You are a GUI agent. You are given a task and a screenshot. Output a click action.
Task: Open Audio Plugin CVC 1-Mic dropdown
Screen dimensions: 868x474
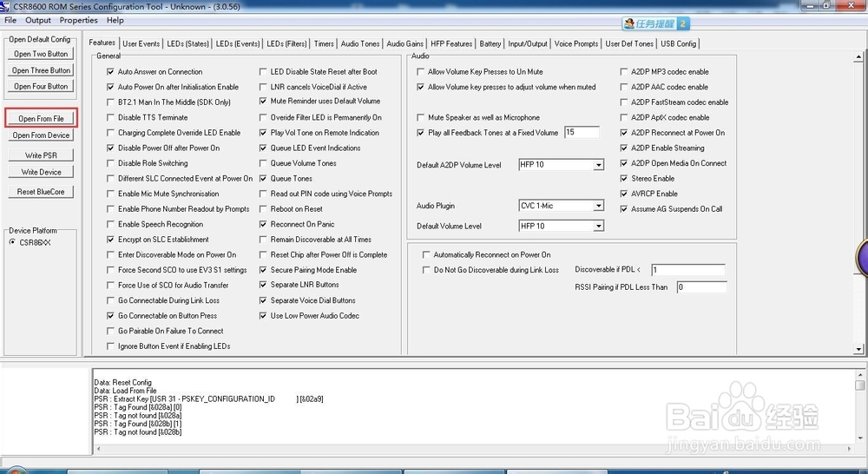click(x=598, y=206)
